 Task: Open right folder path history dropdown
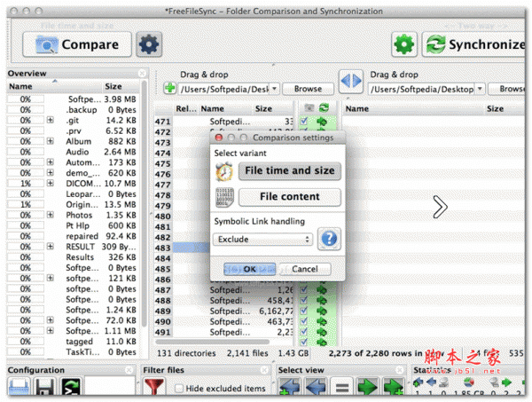tap(480, 89)
